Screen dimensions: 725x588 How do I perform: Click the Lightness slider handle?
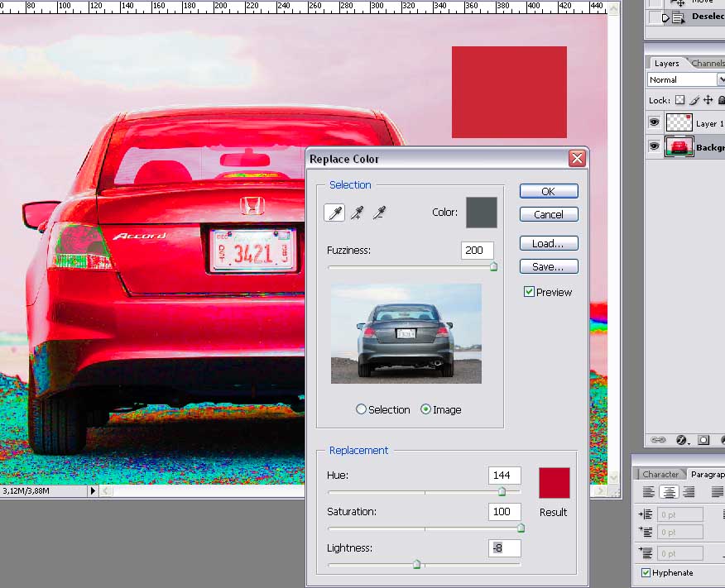tap(416, 564)
